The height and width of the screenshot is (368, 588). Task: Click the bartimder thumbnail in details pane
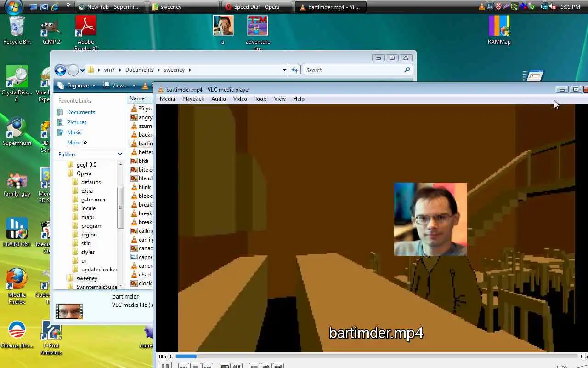pyautogui.click(x=69, y=311)
